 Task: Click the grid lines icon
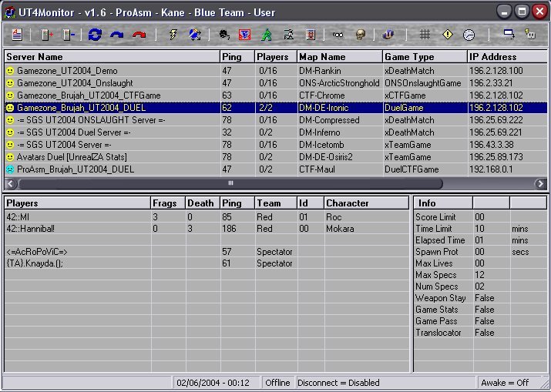pos(425,34)
